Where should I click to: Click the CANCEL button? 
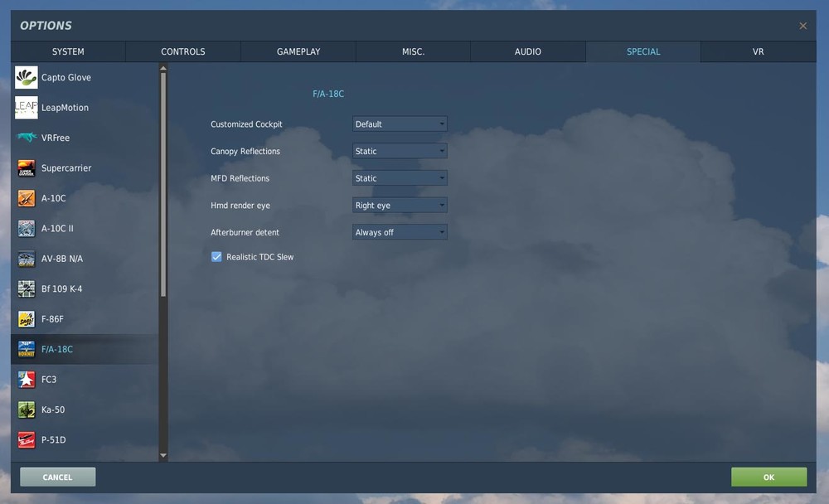click(x=58, y=477)
